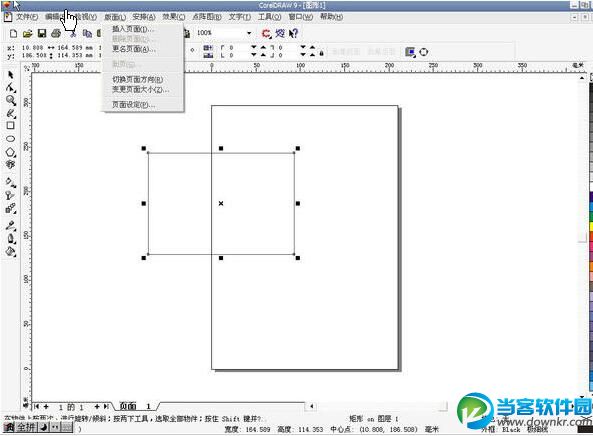Pick the green swatch in color palette

click(x=591, y=217)
